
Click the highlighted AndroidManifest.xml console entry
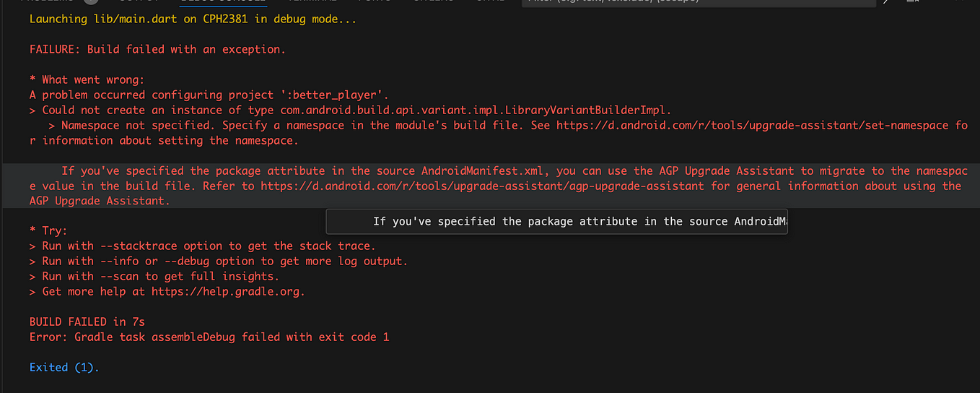pyautogui.click(x=499, y=186)
